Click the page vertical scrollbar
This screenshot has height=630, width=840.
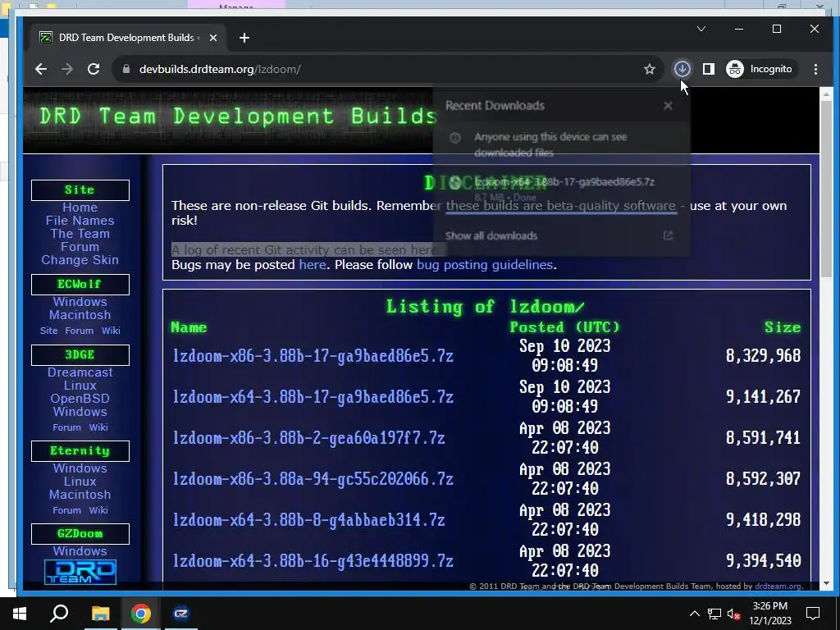tap(826, 188)
